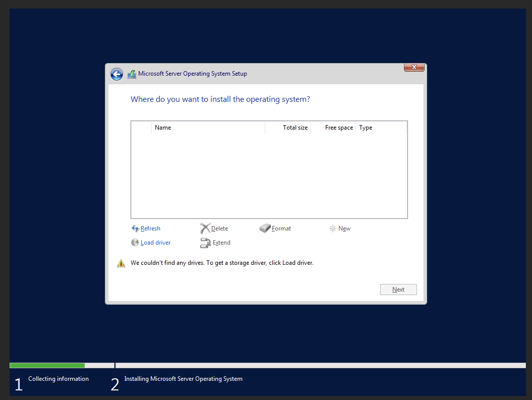Click the "Microsoft Server Operating System Setup" title

(192, 74)
